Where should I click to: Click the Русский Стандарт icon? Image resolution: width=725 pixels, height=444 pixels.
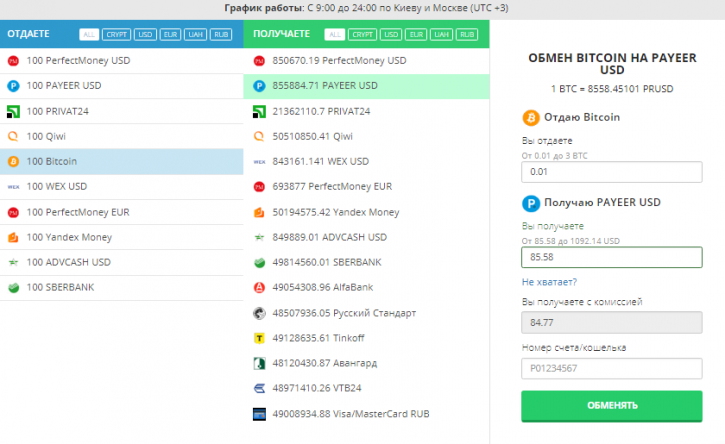click(x=259, y=313)
